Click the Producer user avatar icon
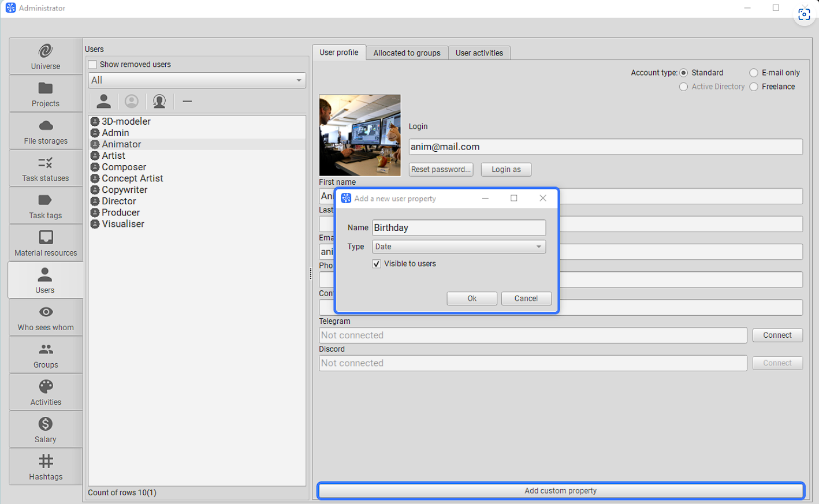The height and width of the screenshot is (504, 819). (x=95, y=212)
